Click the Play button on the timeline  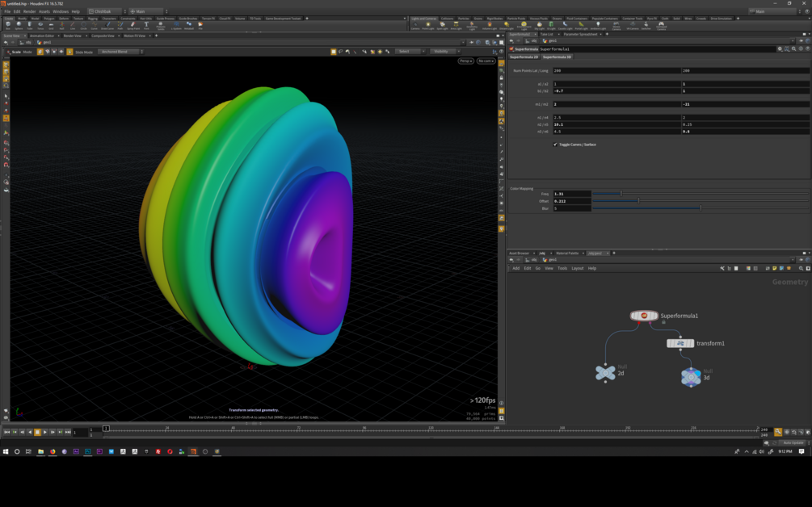tap(45, 432)
